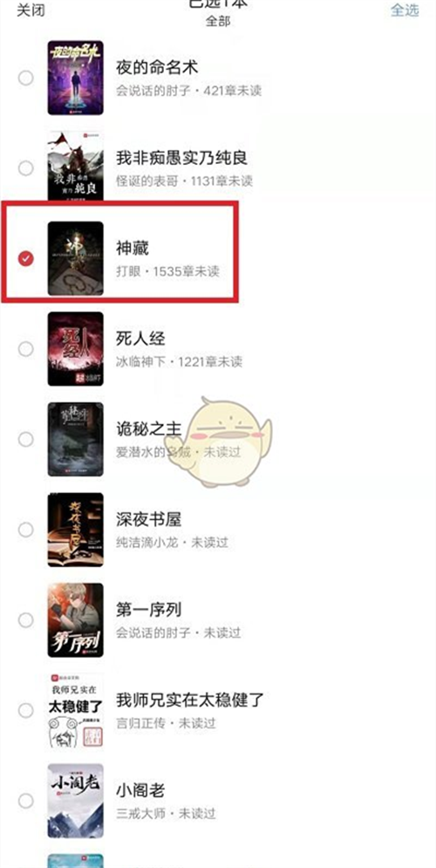Select radio button for 我师兄实在太稳健了

pos(26,710)
